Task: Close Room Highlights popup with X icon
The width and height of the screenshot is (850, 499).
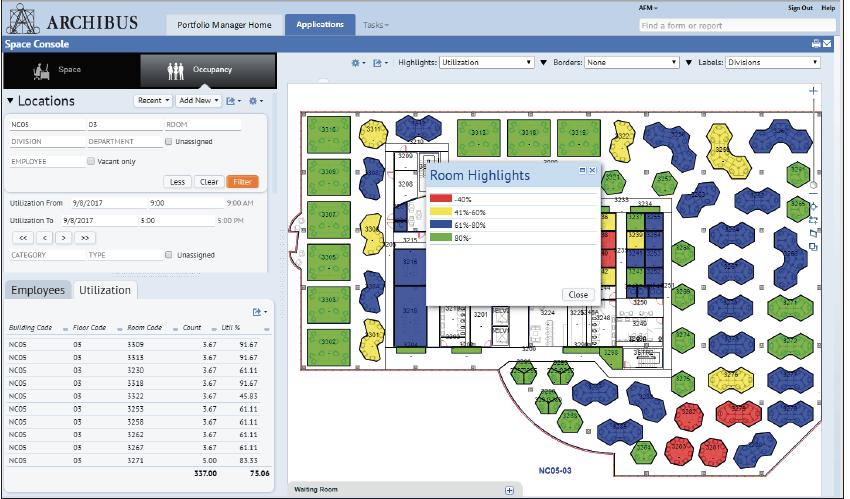Action: [593, 170]
